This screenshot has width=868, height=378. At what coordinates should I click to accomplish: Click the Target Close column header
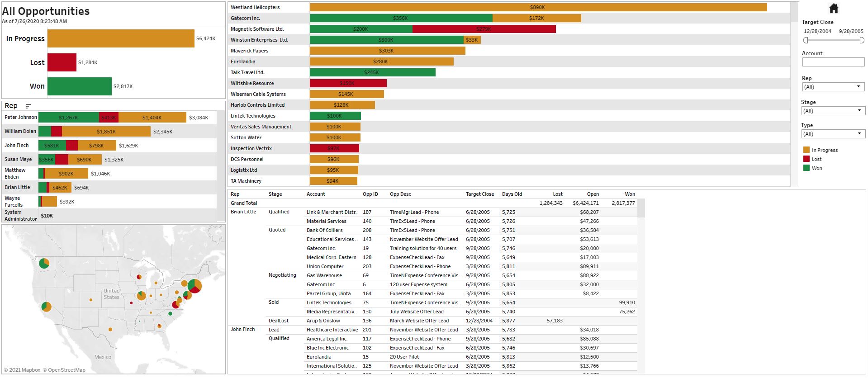tap(479, 194)
